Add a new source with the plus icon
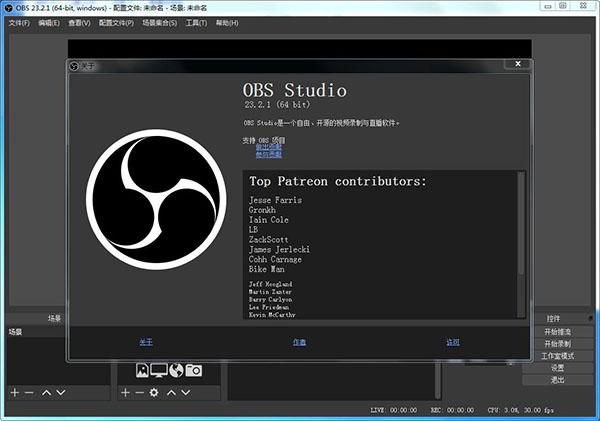 [x=125, y=392]
